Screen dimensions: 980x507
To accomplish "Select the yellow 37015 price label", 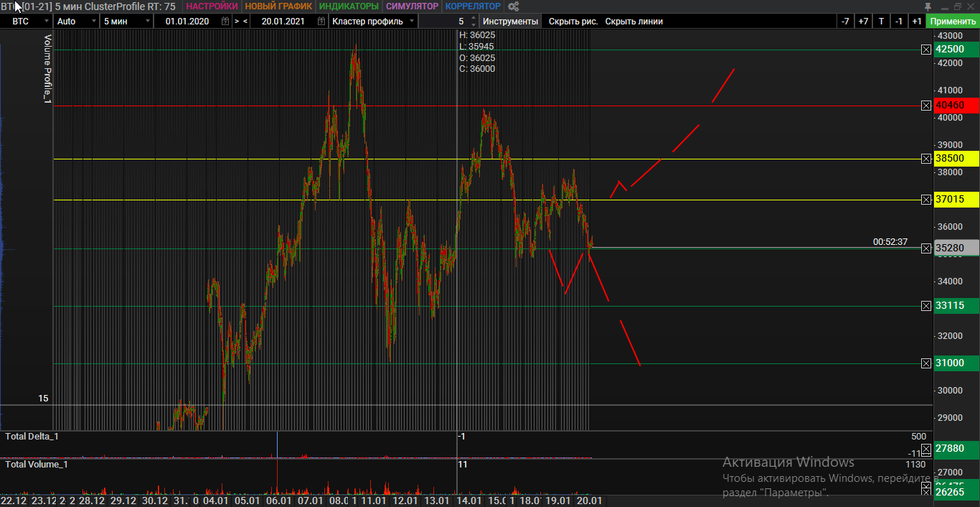I will point(957,200).
